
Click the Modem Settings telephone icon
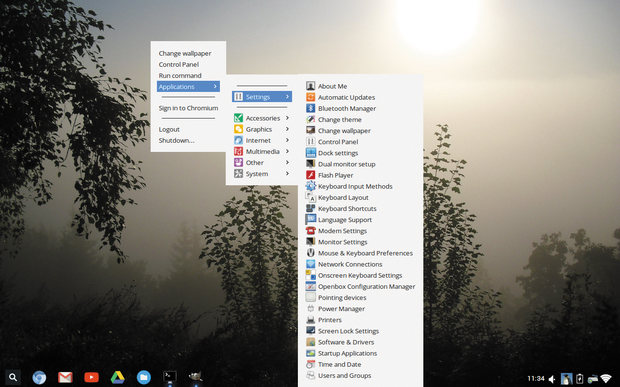[x=310, y=230]
